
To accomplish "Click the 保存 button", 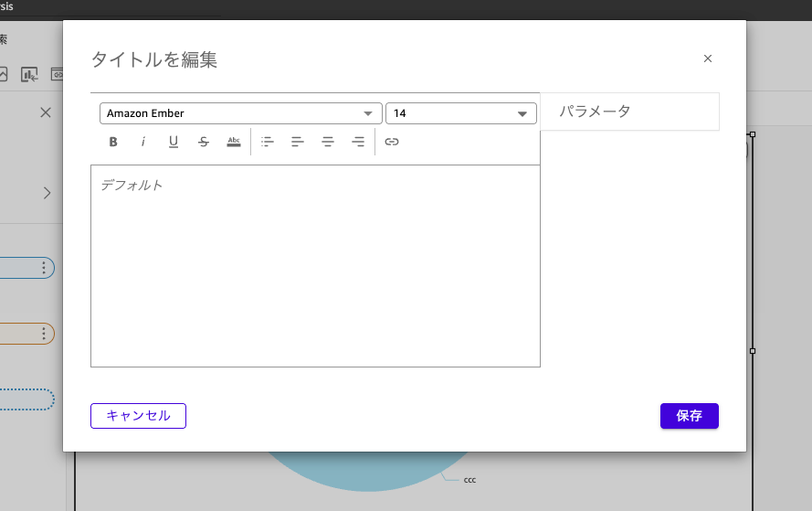I will click(x=689, y=416).
